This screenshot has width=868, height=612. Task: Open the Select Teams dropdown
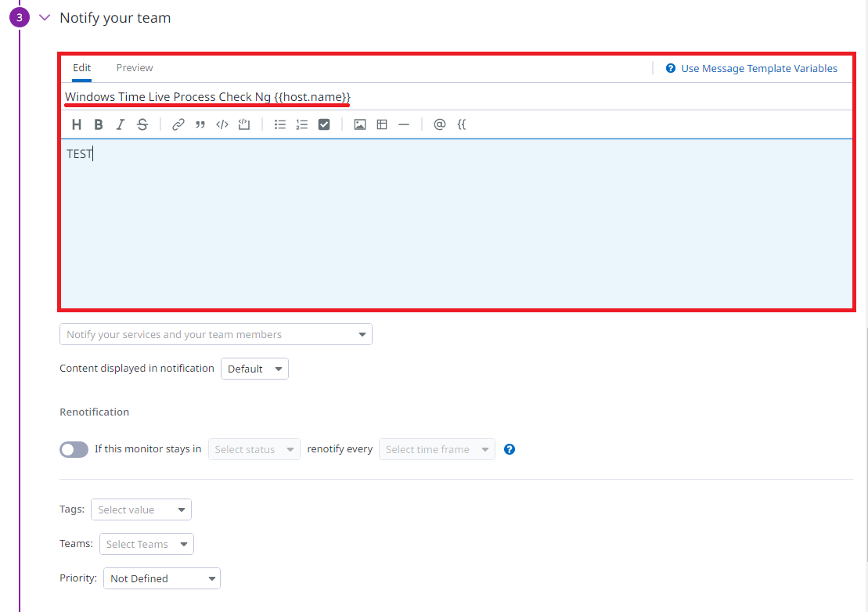(x=146, y=544)
